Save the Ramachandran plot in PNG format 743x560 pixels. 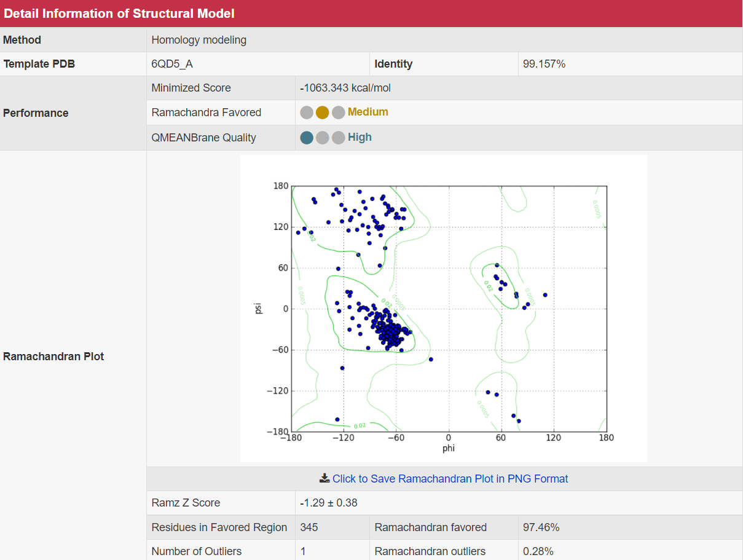click(450, 478)
